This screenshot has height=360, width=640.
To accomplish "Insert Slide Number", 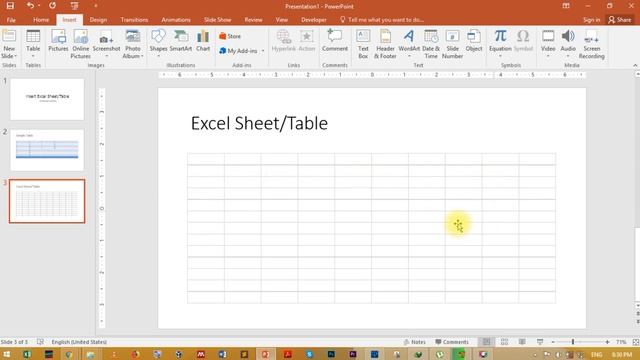I will (452, 44).
